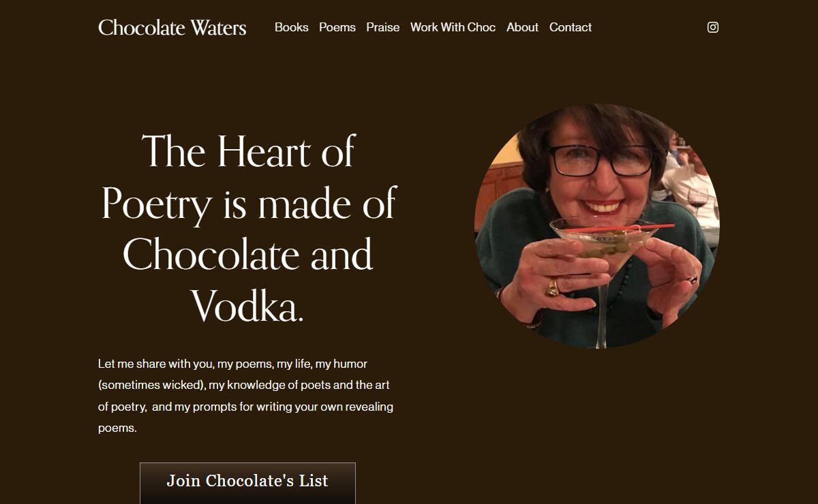818x504 pixels.
Task: Click the black eyeglasses in the portrait
Action: point(601,160)
